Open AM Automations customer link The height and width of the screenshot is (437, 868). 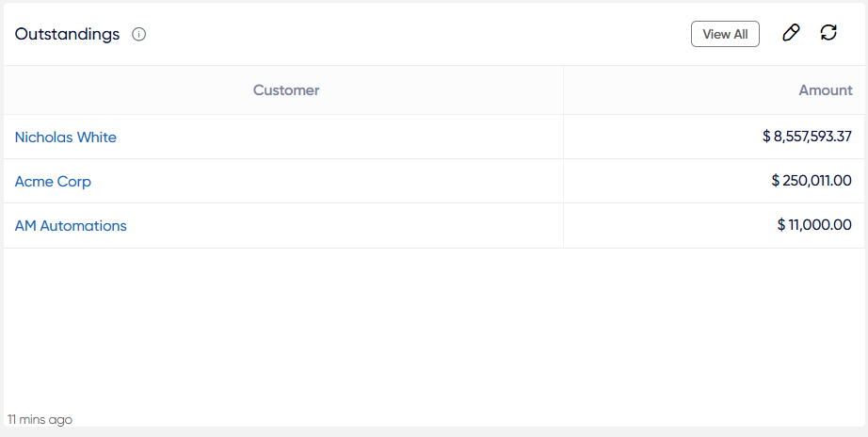(x=71, y=225)
